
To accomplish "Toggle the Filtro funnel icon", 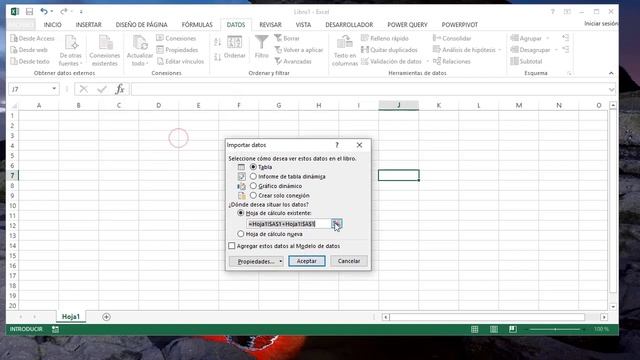I will (261, 47).
